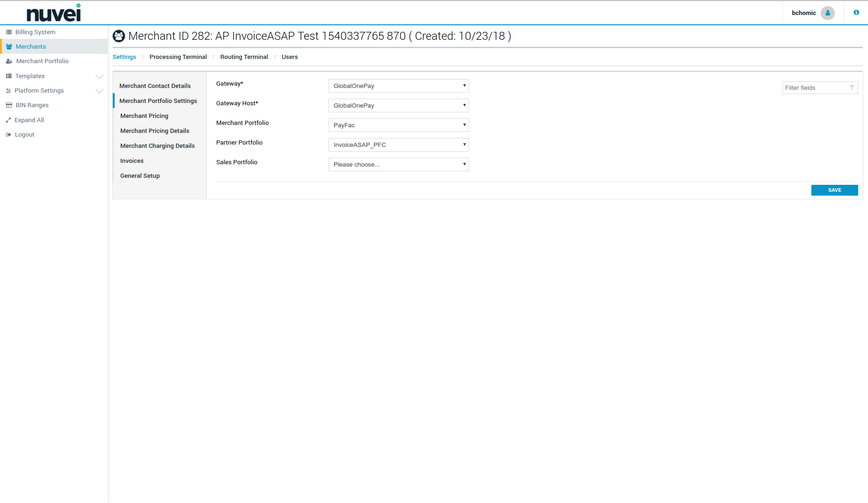The height and width of the screenshot is (503, 868).
Task: Focus the Filter fields input
Action: click(820, 88)
